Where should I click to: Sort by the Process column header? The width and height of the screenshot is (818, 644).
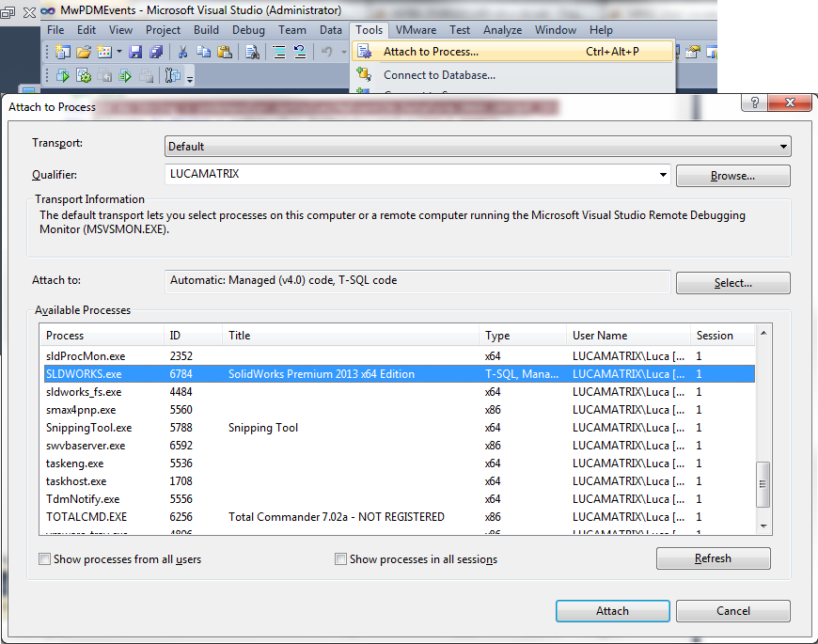pyautogui.click(x=102, y=336)
